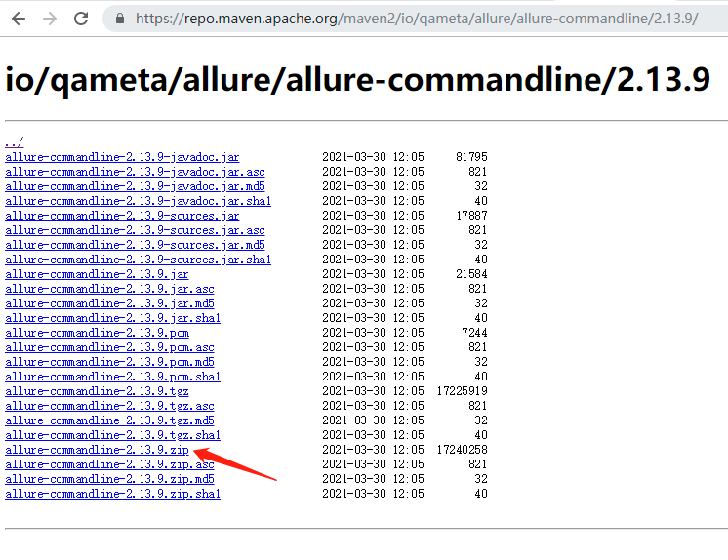
Task: Click the file size 7244
Action: point(474,333)
